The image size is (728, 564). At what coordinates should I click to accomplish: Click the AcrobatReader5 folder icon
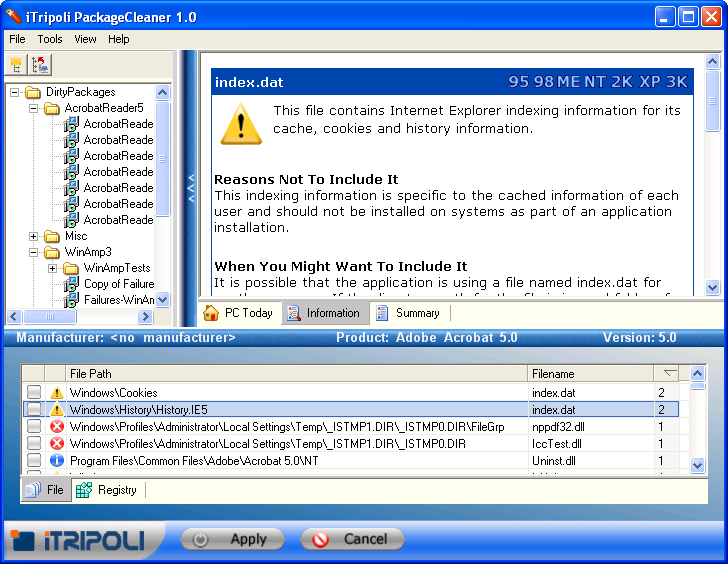click(52, 109)
